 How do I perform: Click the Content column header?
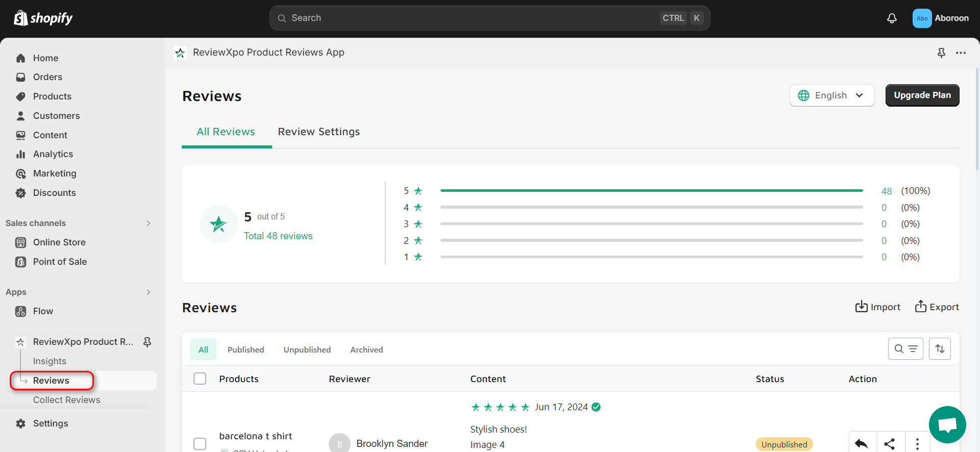488,379
